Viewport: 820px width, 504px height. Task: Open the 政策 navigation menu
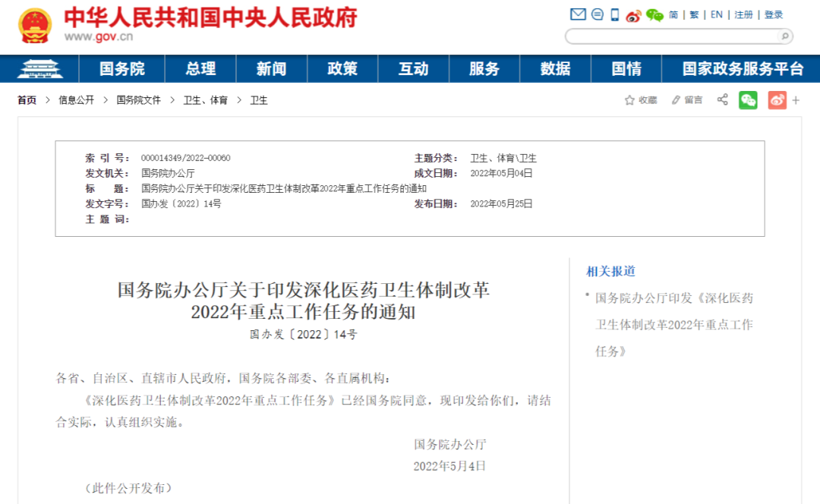tap(342, 69)
